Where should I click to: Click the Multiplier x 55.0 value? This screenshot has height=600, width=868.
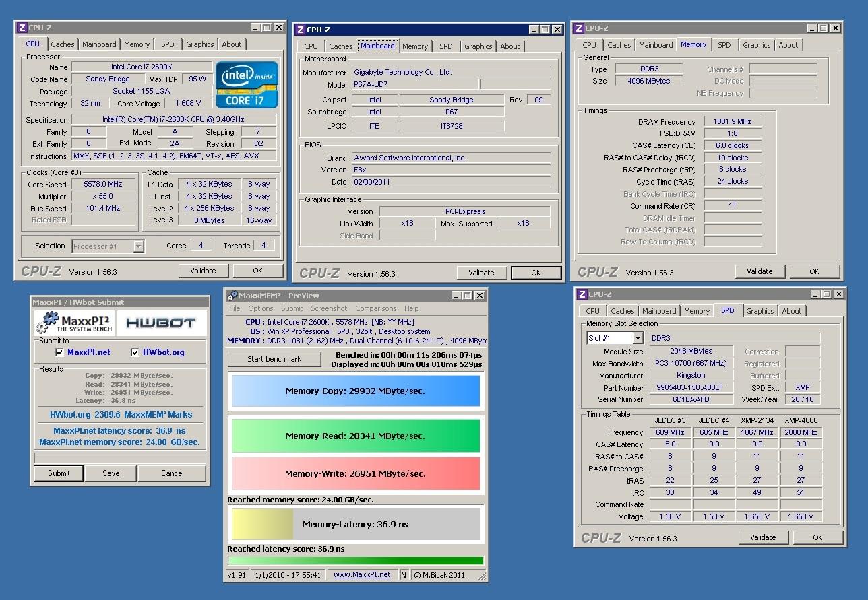pyautogui.click(x=103, y=196)
